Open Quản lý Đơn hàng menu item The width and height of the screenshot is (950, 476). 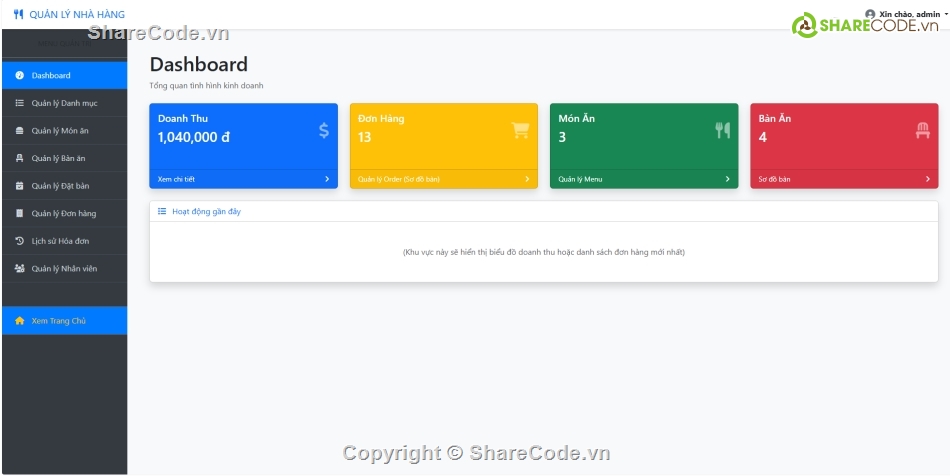pos(64,213)
